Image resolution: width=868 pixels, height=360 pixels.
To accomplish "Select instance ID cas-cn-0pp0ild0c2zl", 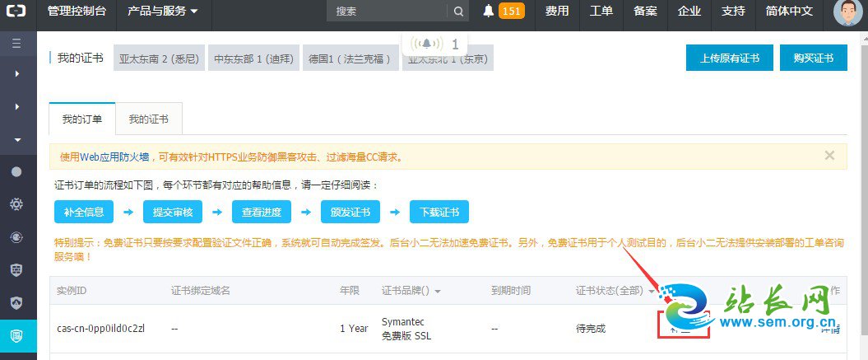I will click(100, 329).
